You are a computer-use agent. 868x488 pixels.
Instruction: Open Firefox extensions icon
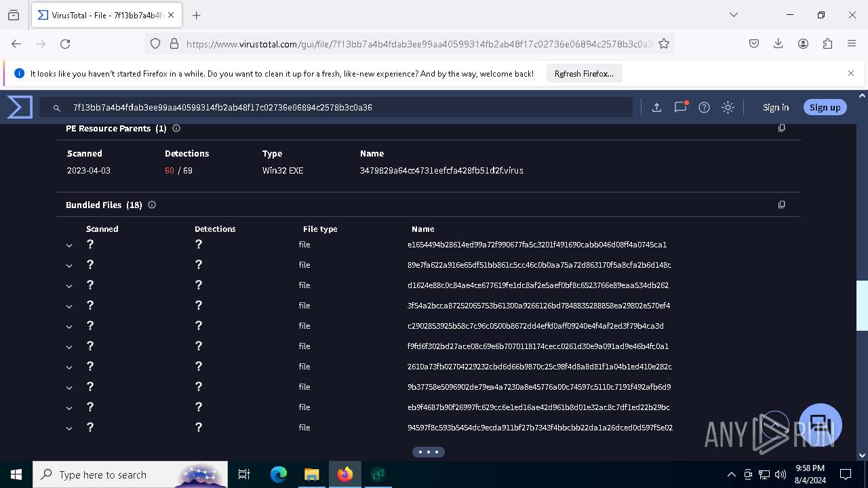827,43
